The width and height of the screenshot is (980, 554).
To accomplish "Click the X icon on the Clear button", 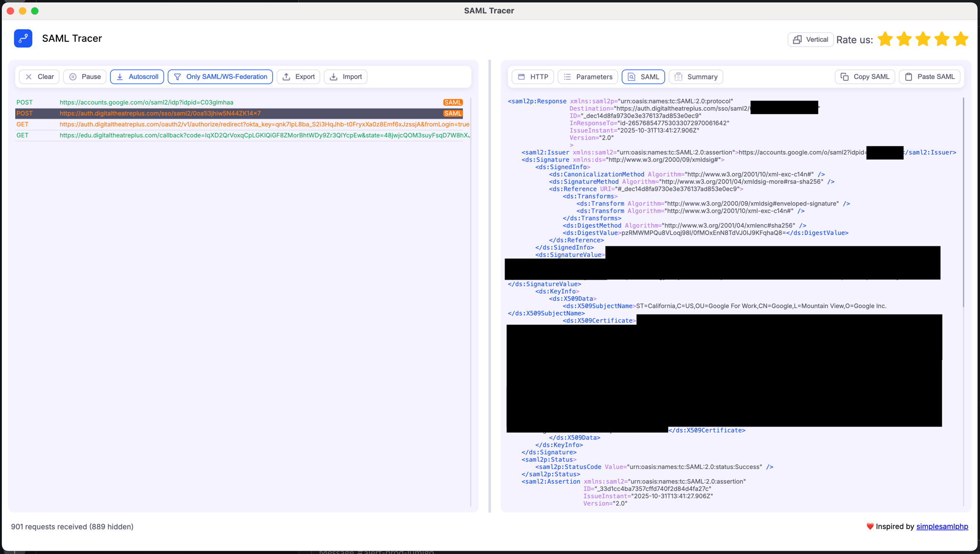I will coord(29,76).
